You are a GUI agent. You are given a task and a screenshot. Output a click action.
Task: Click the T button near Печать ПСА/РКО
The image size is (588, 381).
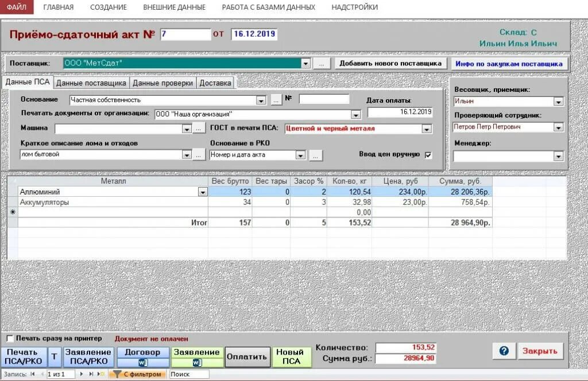click(x=55, y=356)
